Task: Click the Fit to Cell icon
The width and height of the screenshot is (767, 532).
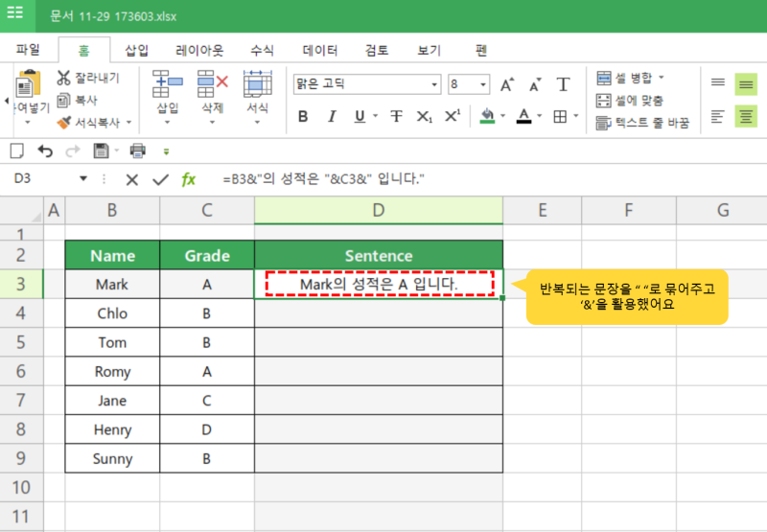Action: pos(604,101)
